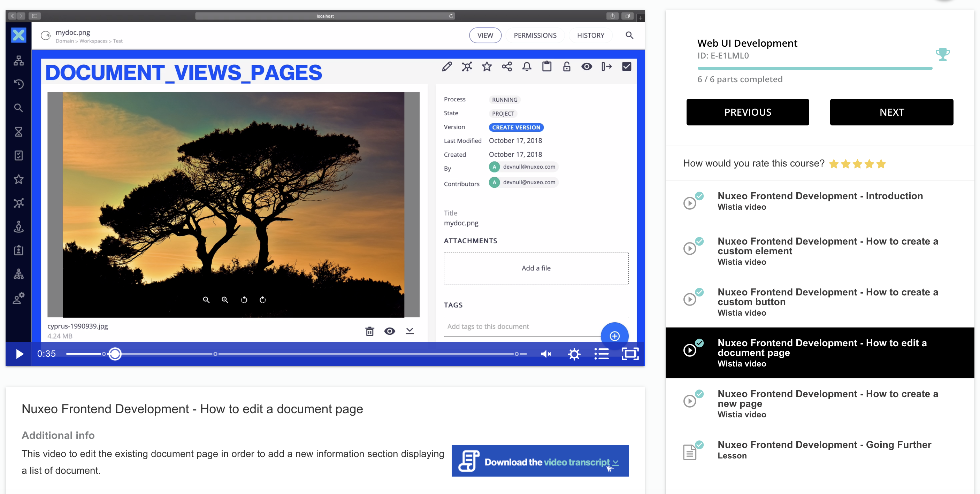Switch to the PERMISSIONS tab
The image size is (980, 494).
click(x=535, y=36)
